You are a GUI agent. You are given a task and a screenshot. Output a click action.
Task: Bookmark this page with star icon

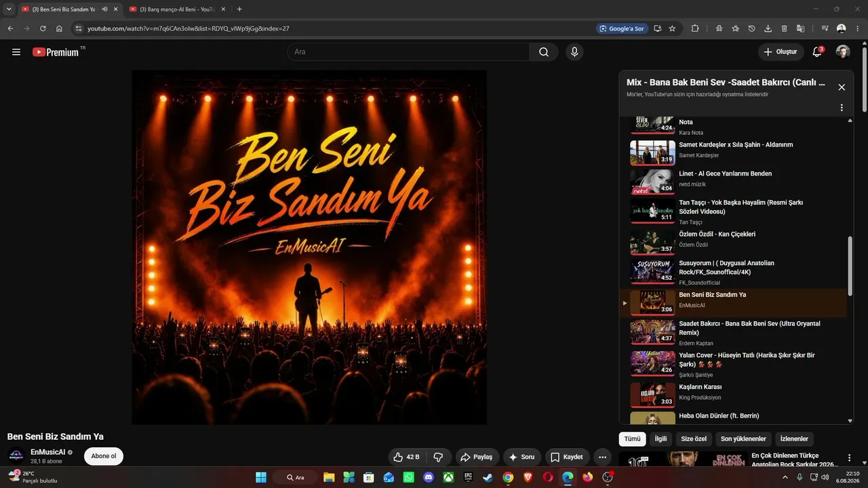pyautogui.click(x=672, y=28)
